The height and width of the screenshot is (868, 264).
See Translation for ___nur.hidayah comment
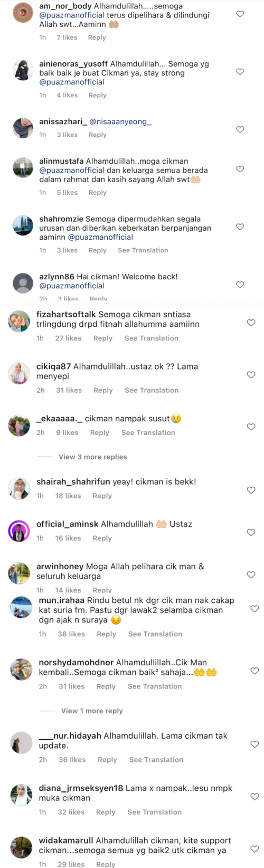pos(156,760)
